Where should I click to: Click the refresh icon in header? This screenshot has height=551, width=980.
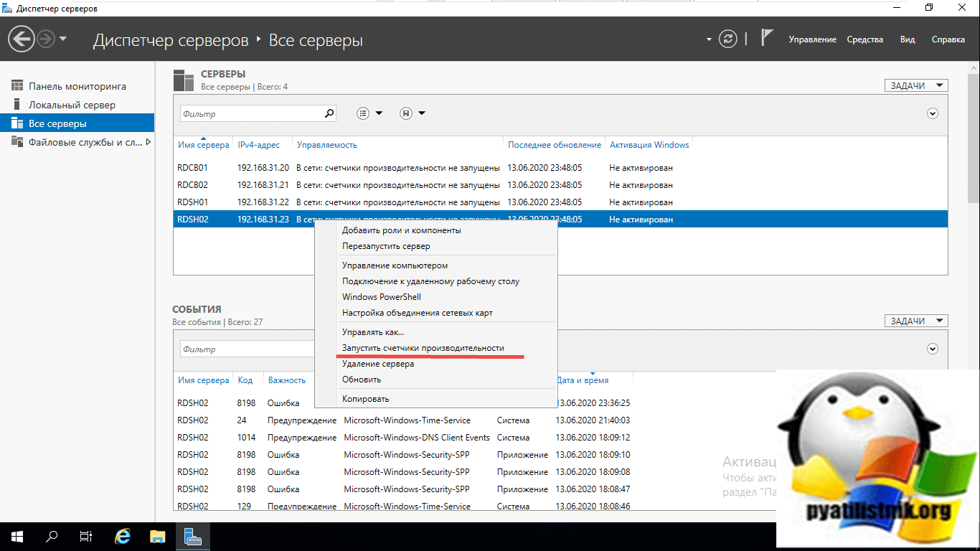[728, 39]
